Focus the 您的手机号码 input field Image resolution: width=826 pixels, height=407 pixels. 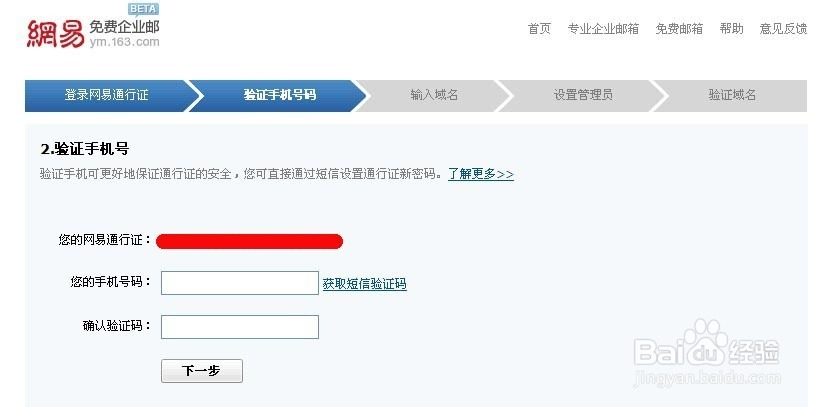click(240, 283)
